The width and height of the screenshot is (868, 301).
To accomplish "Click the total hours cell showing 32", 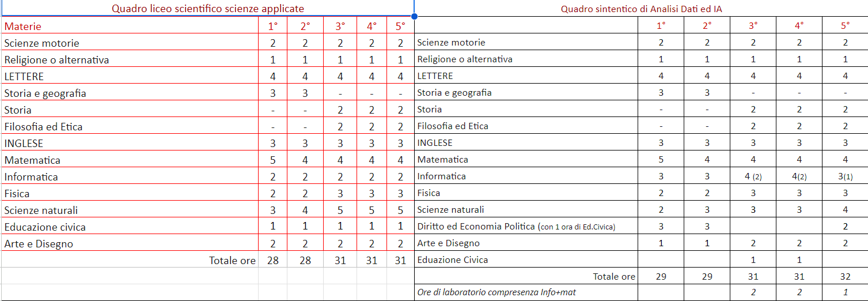I will point(845,277).
